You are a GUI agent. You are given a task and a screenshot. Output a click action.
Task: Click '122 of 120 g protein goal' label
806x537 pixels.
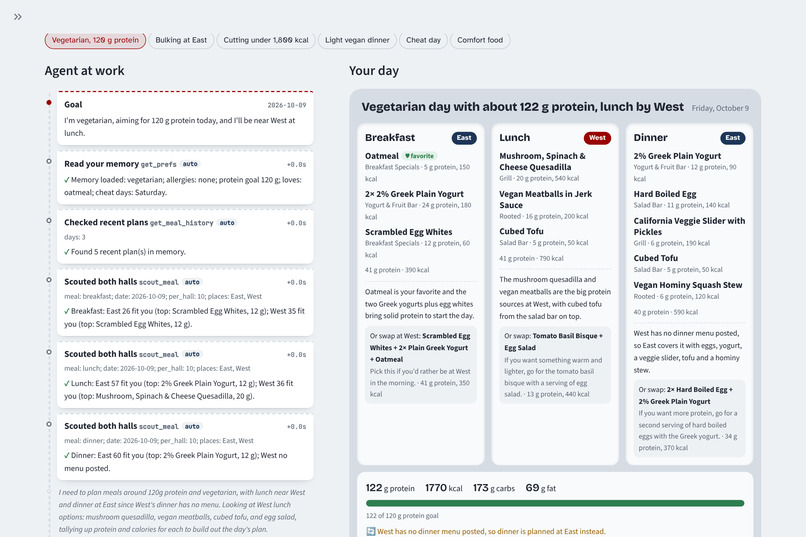(402, 515)
